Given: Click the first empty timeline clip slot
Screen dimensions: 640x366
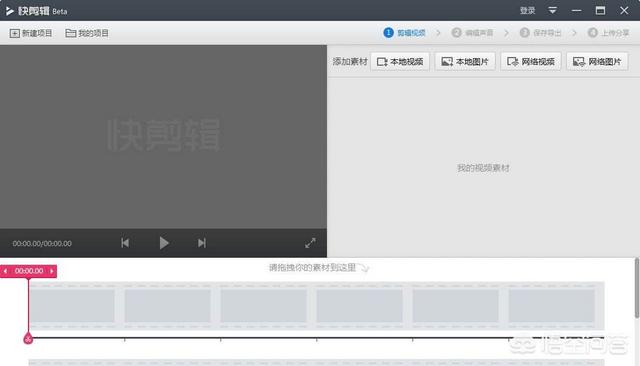Looking at the screenshot, I should 72,306.
